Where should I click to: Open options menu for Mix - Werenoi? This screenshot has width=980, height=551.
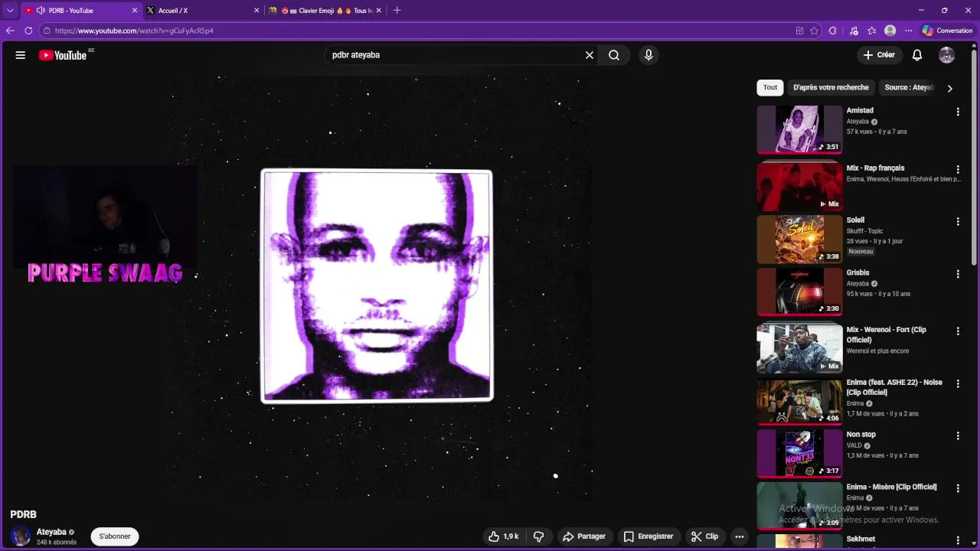coord(958,331)
